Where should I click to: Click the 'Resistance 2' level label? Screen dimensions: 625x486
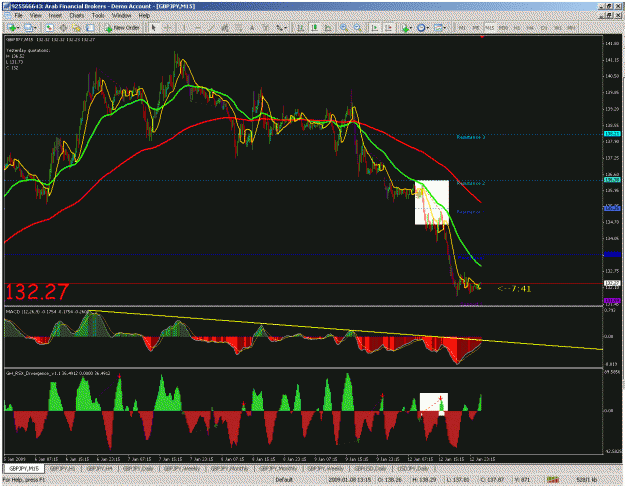(471, 183)
